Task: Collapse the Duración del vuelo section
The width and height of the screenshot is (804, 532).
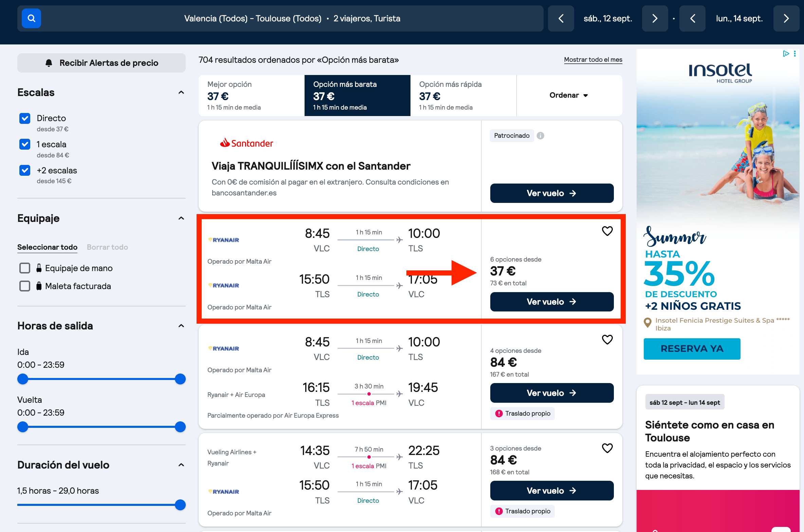Action: tap(181, 465)
